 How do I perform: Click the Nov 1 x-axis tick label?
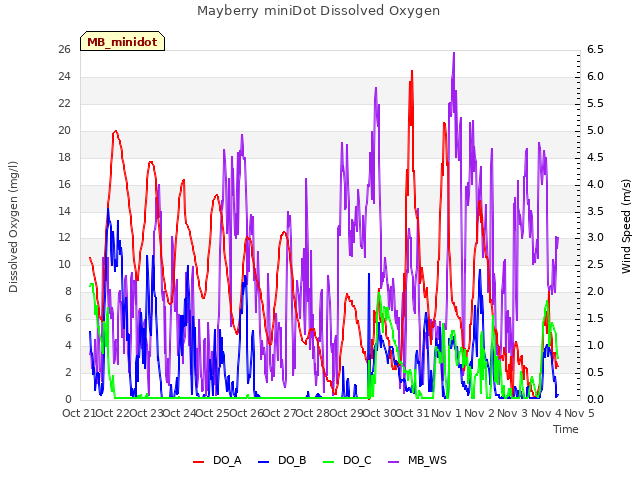pos(446,413)
